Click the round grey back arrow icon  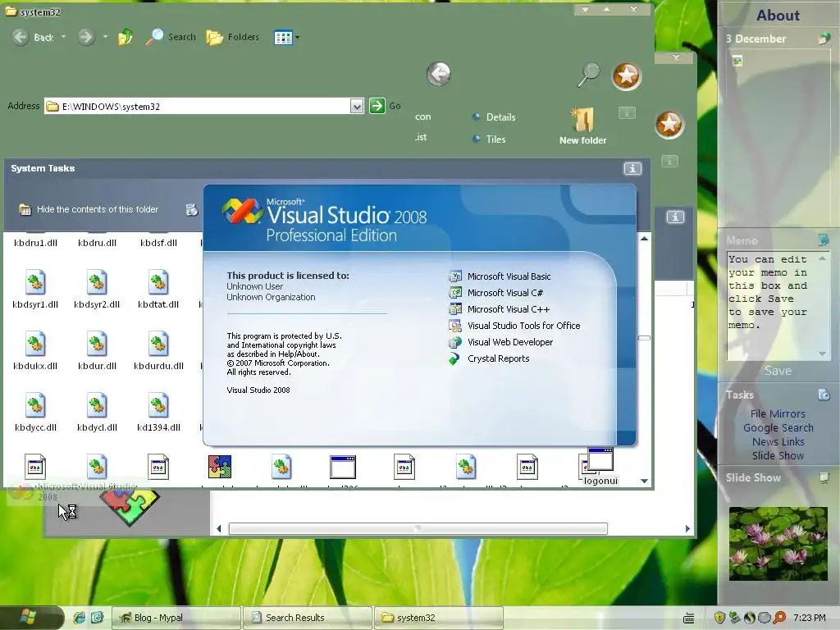(x=439, y=74)
